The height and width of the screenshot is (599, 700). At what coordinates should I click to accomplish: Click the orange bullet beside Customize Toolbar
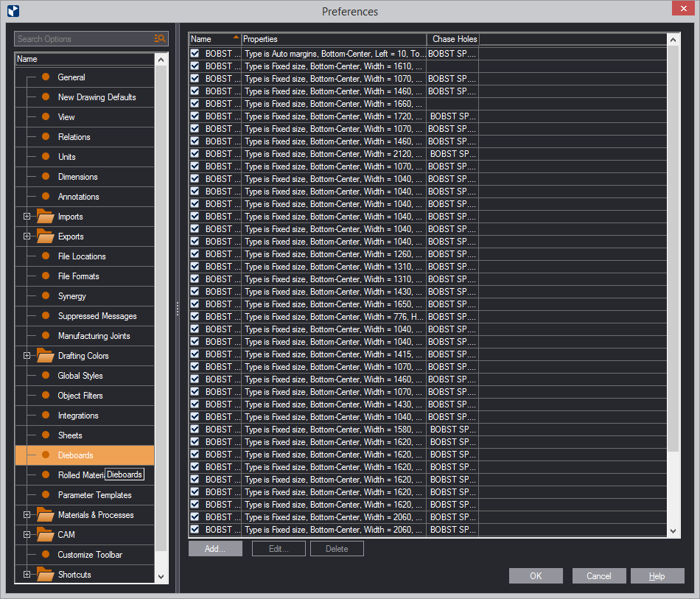[x=46, y=554]
